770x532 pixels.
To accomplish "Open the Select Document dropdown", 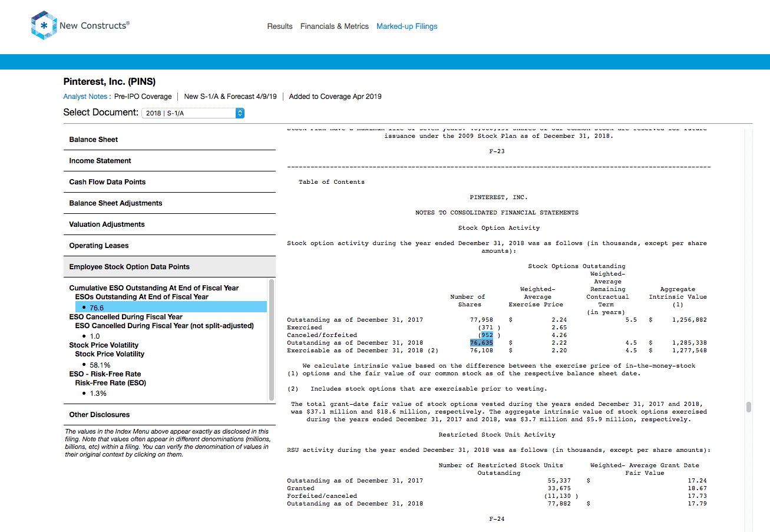I will click(193, 113).
